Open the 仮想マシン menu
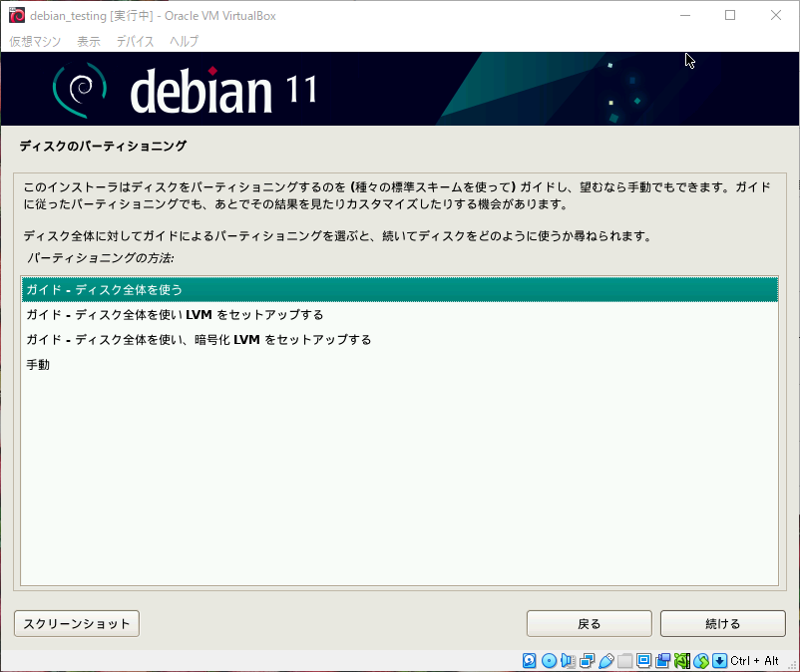The height and width of the screenshot is (672, 800). tap(35, 41)
